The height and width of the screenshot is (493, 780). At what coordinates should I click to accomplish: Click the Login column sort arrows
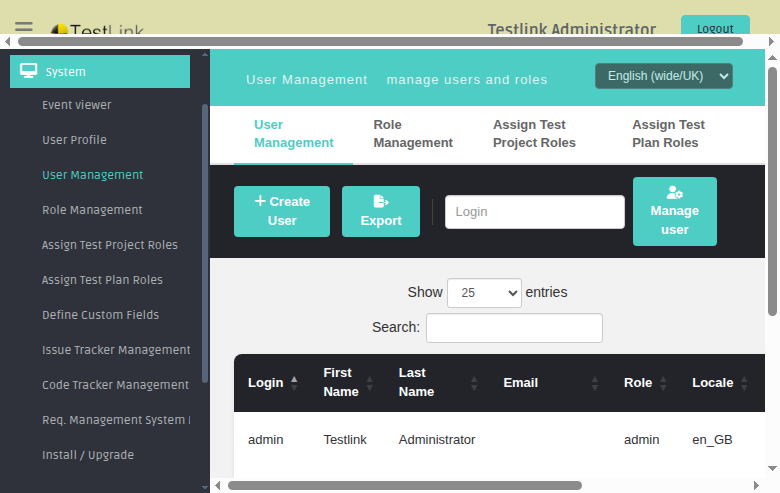(294, 383)
